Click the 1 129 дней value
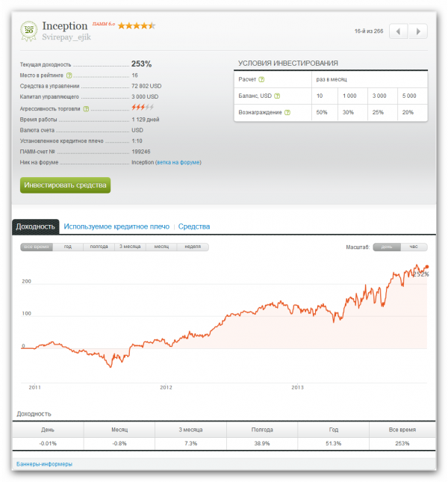 [146, 120]
